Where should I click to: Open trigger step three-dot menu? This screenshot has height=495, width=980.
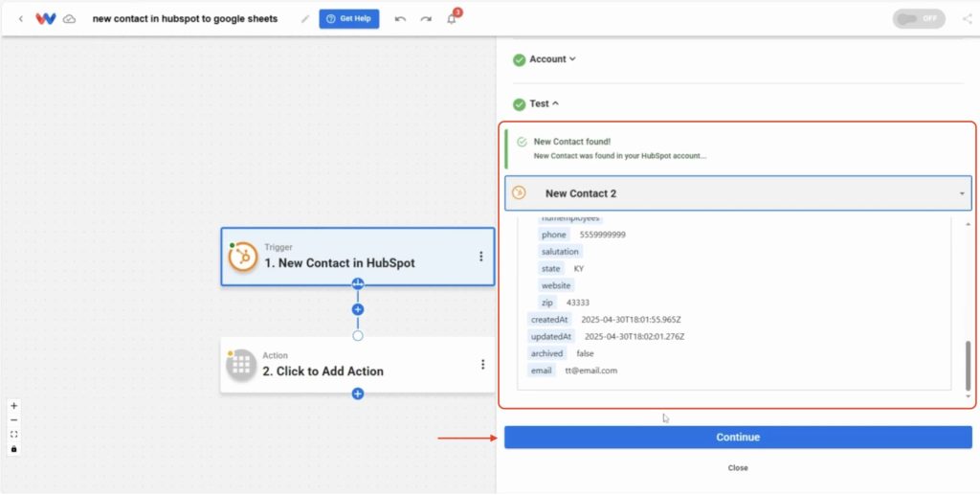pos(481,257)
